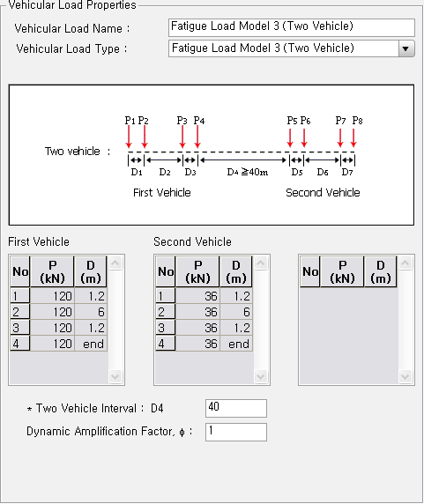The width and height of the screenshot is (424, 504).
Task: Click P value 36 in Second Vehicle row 3
Action: pos(197,328)
